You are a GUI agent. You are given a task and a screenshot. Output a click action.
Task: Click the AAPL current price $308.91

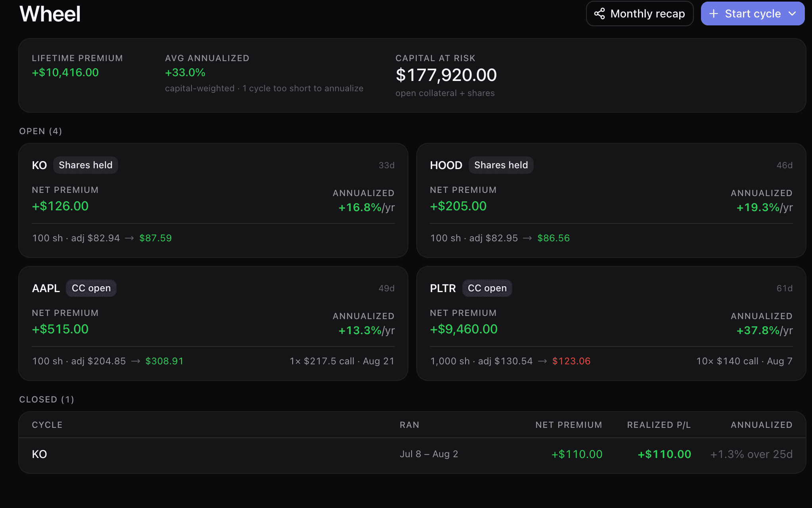[x=165, y=361]
